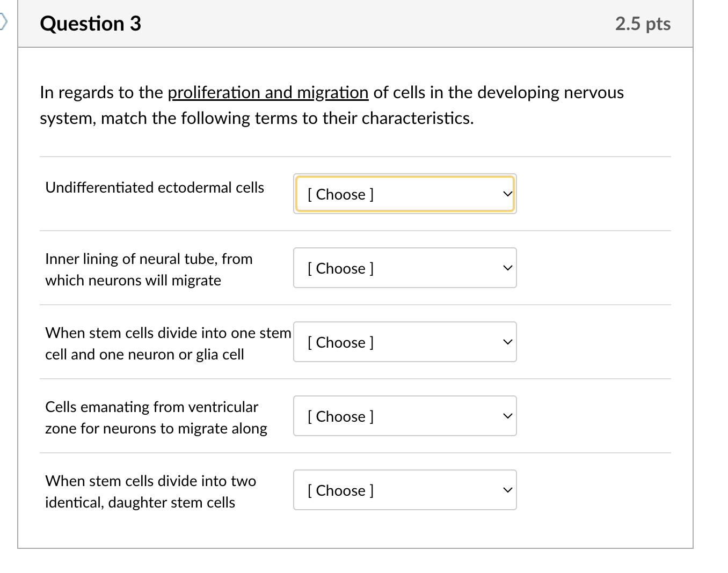
Task: Click the row about neurons migrating along ventricular zone cells
Action: pos(156,417)
